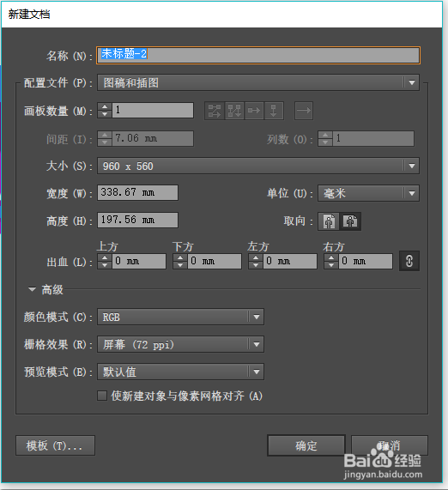Increase right bleed 右方 stepper
The width and height of the screenshot is (448, 490).
click(x=331, y=257)
